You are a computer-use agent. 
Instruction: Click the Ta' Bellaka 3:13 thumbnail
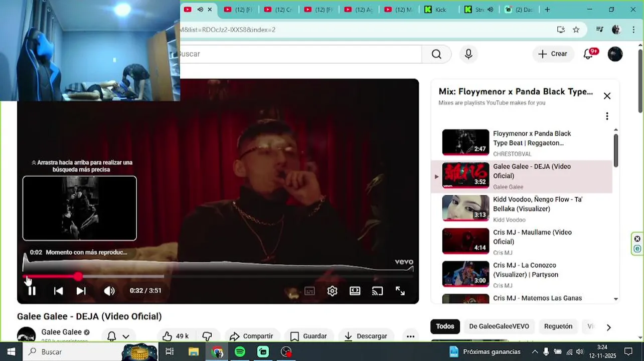coord(465,208)
